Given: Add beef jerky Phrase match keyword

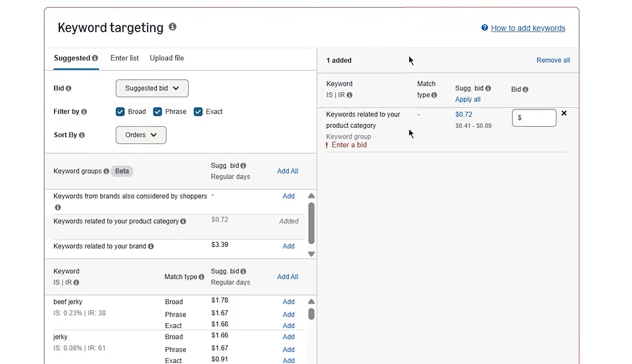Looking at the screenshot, I should point(289,315).
